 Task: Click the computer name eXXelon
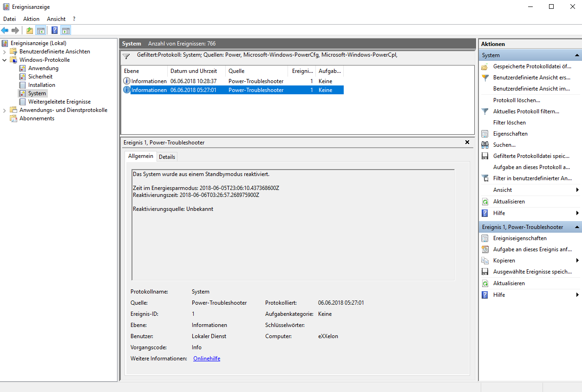tap(328, 336)
